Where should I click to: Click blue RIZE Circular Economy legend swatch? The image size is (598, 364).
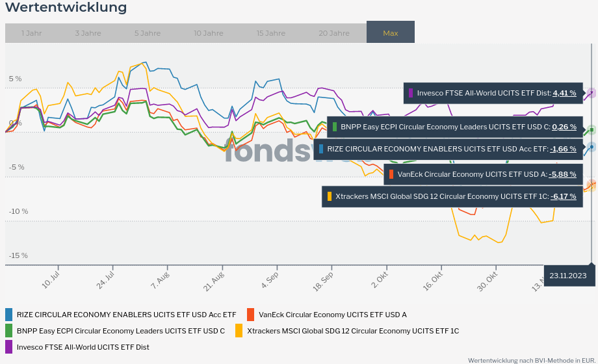9,315
